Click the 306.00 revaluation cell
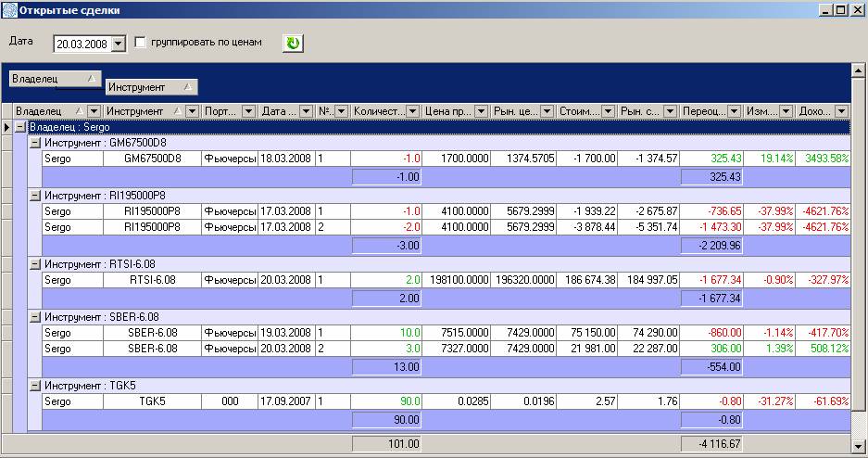868x458 pixels. (x=711, y=349)
